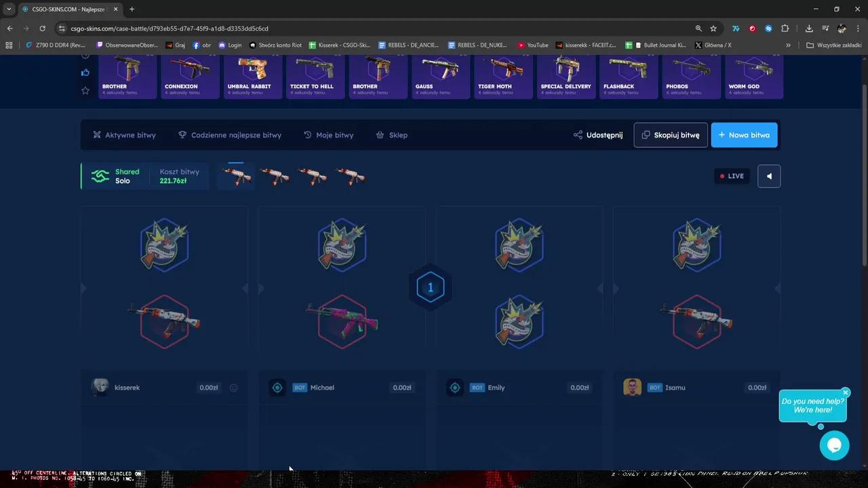The width and height of the screenshot is (868, 488).
Task: Open Codzienne najlepsze bitwy tab
Action: [230, 135]
